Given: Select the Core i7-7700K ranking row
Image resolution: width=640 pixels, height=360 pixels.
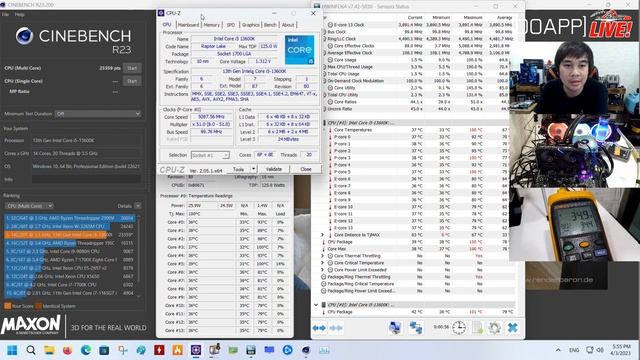Looking at the screenshot, I should point(69,284).
